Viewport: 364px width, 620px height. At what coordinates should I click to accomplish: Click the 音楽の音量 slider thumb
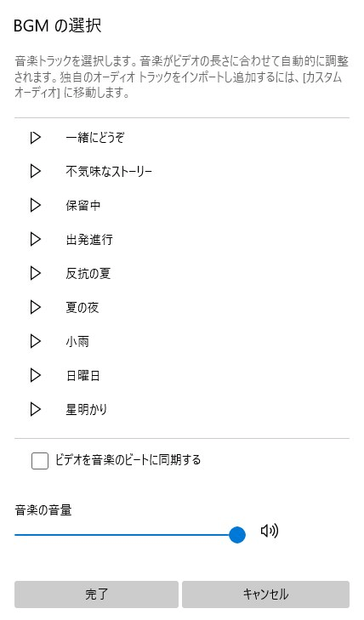coord(237,535)
